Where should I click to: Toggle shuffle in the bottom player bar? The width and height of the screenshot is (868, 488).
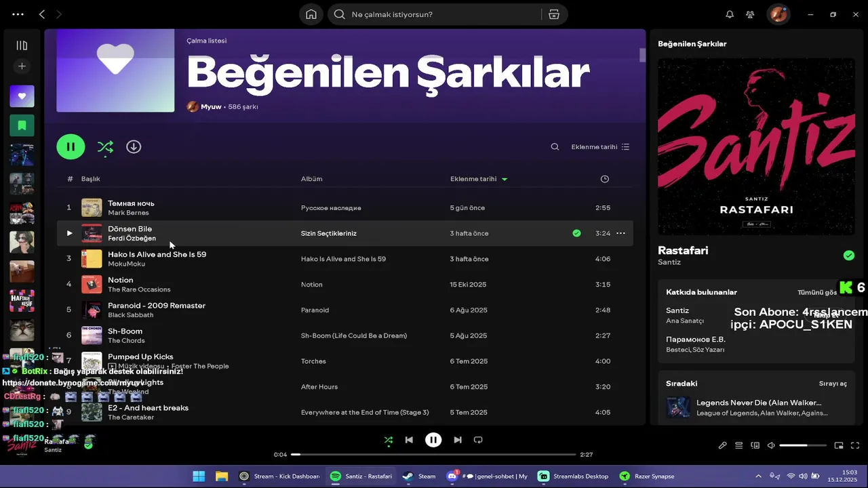click(389, 440)
